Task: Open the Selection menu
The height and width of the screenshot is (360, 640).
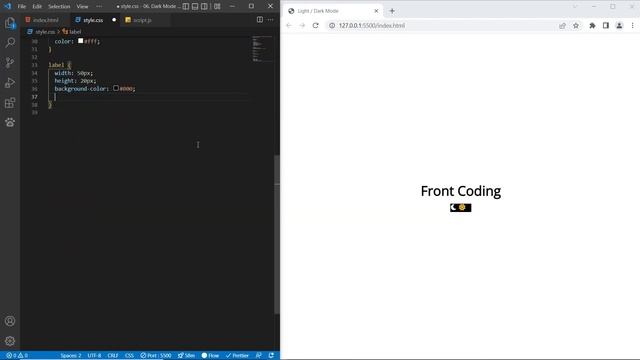Action: [59, 7]
